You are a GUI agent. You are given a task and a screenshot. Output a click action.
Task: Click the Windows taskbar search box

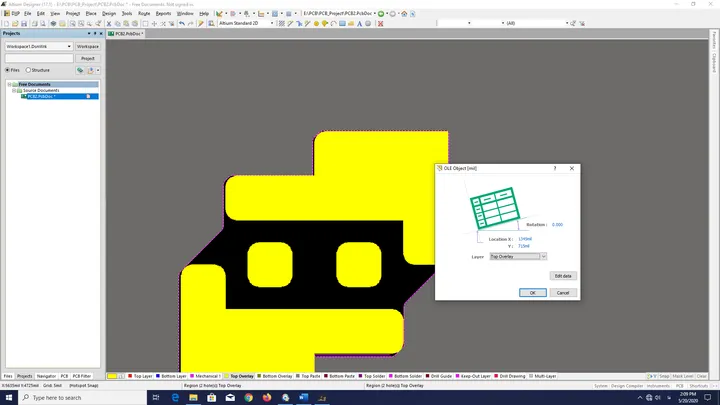click(x=83, y=397)
